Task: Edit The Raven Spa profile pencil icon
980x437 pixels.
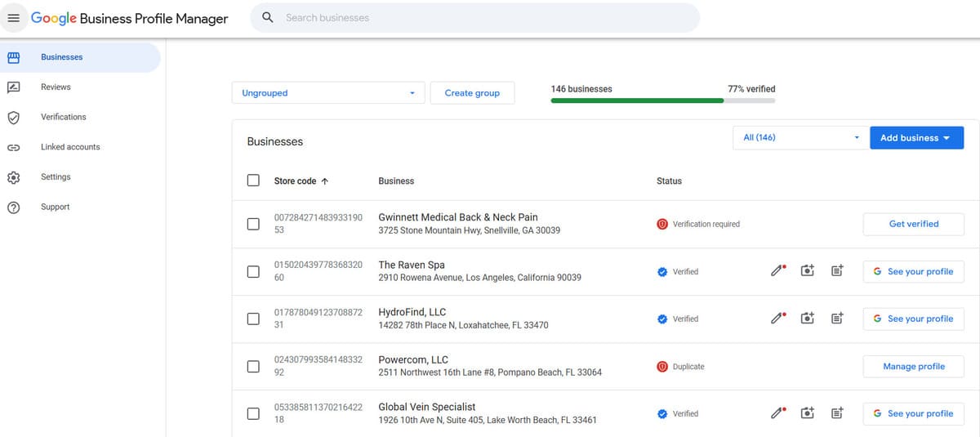Action: pos(778,271)
